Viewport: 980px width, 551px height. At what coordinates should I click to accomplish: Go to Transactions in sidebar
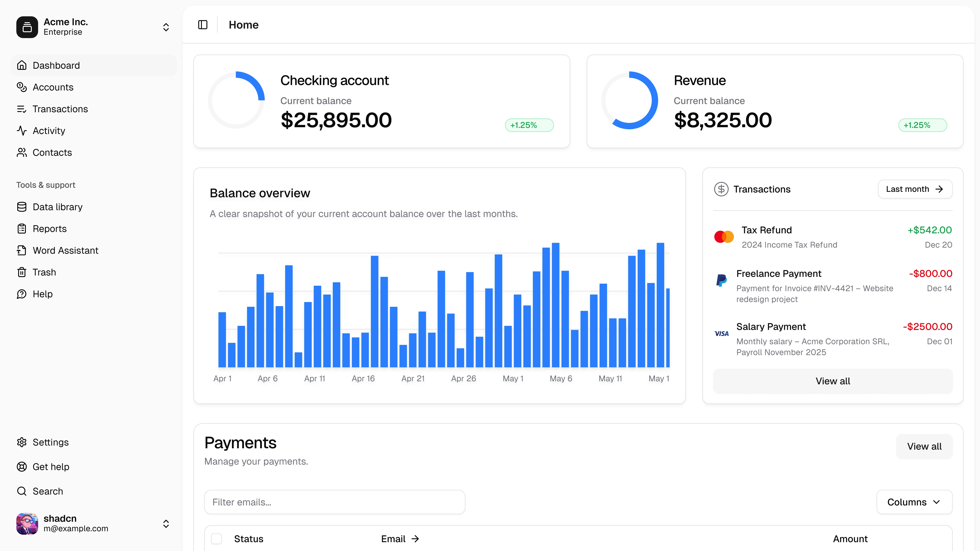click(60, 109)
